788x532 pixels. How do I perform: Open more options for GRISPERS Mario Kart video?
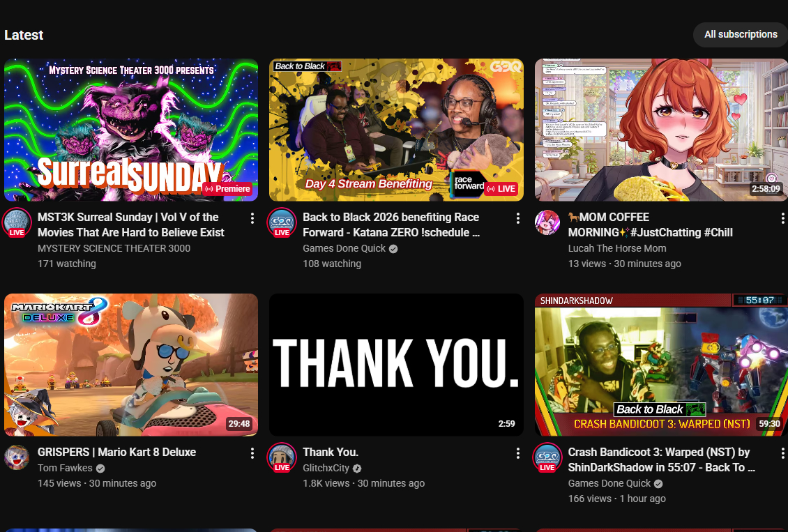point(252,453)
